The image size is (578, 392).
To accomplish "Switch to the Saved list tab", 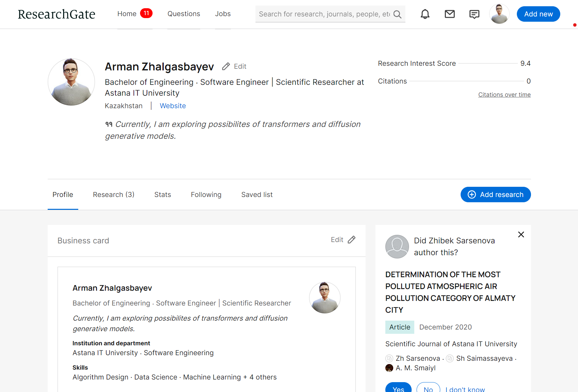I will pyautogui.click(x=257, y=195).
